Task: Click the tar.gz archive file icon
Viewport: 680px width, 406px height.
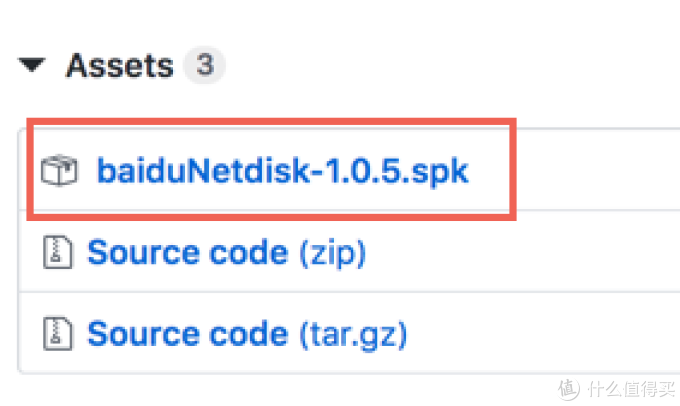Action: [58, 334]
